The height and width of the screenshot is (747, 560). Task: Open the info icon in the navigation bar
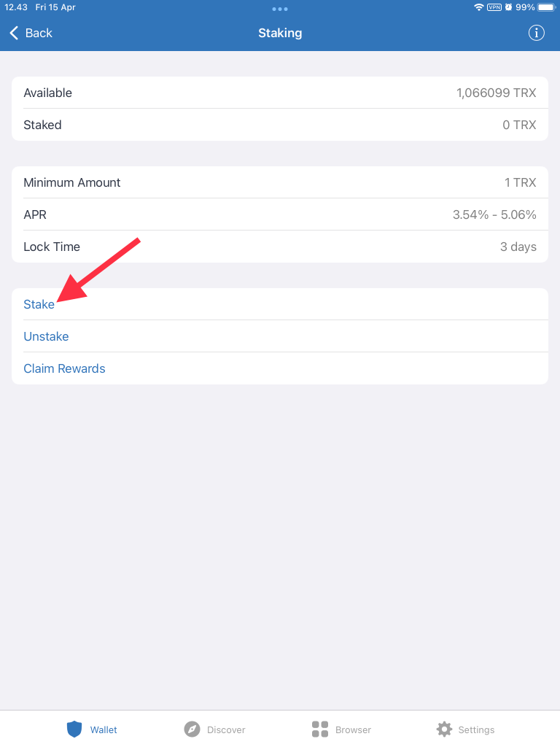tap(537, 33)
